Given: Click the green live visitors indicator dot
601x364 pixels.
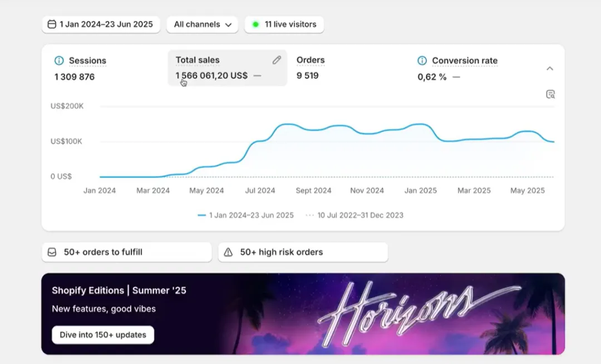Looking at the screenshot, I should tap(255, 24).
